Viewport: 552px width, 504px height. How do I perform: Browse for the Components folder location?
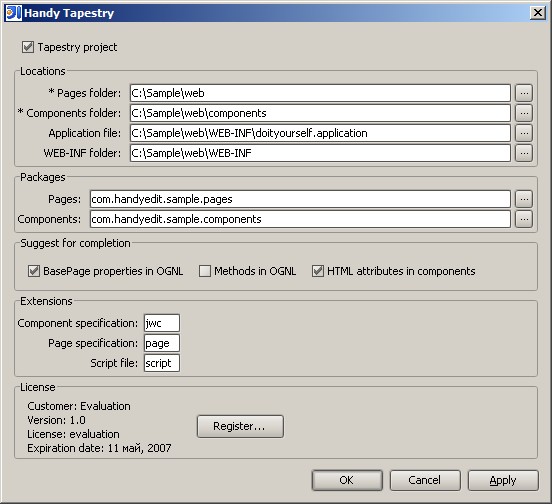coord(524,113)
